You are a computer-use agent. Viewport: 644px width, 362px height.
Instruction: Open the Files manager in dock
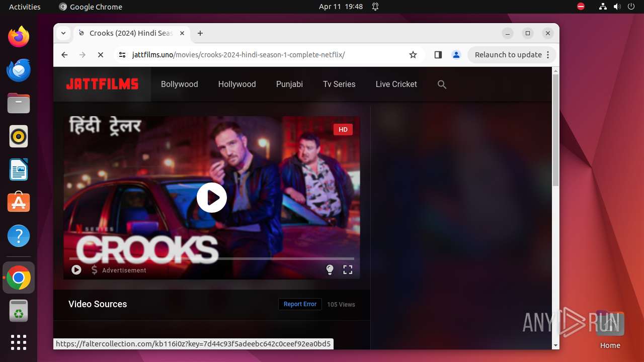tap(19, 103)
